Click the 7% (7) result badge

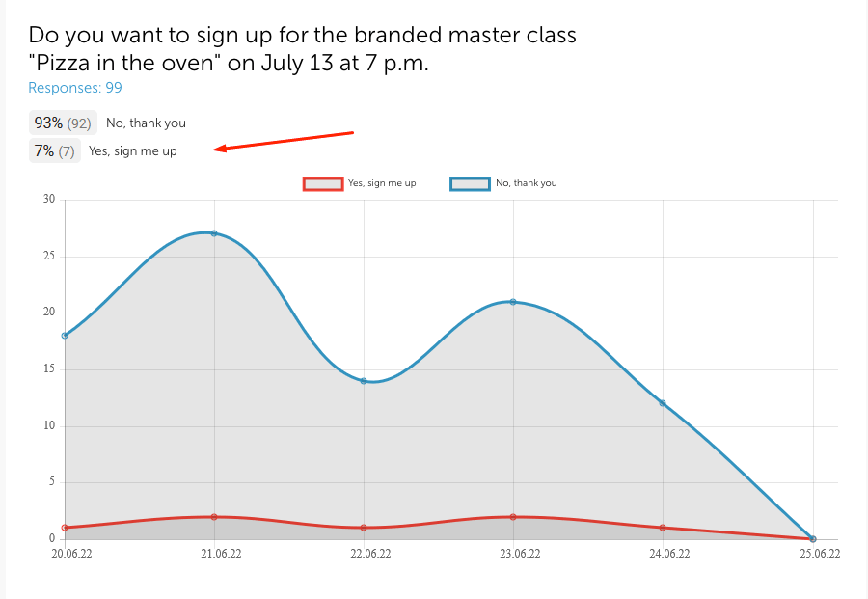click(54, 150)
